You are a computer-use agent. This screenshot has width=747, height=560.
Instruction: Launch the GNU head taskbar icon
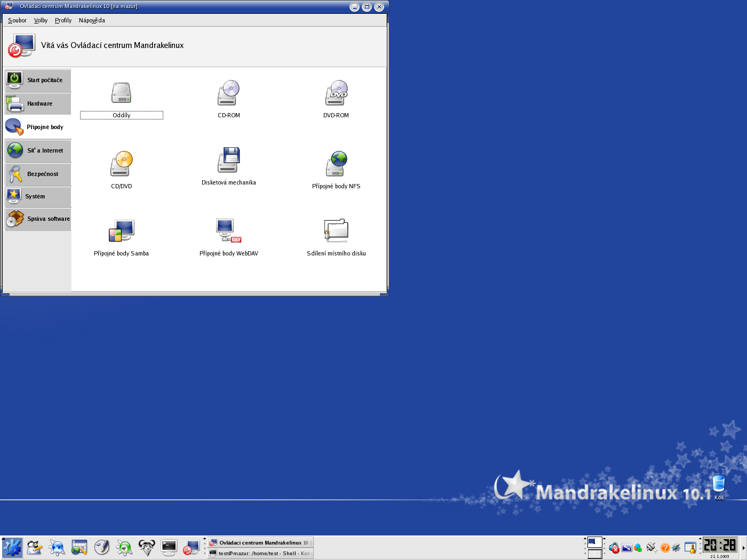[x=147, y=548]
